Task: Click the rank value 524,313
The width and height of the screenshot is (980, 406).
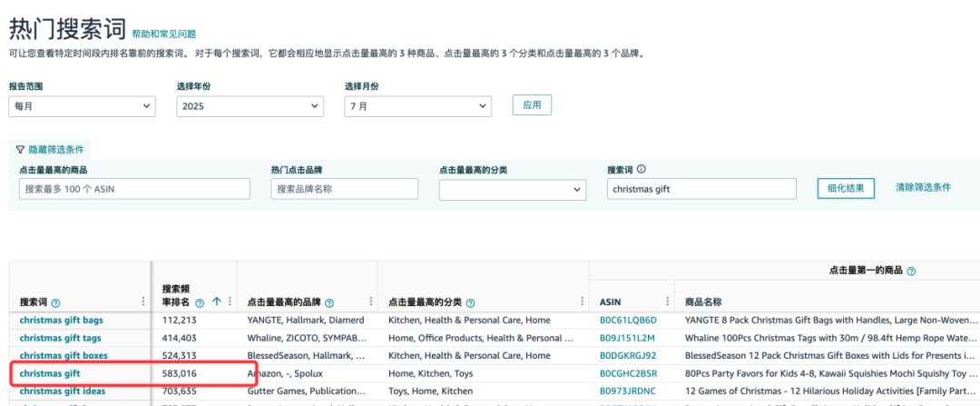Action: [x=180, y=355]
